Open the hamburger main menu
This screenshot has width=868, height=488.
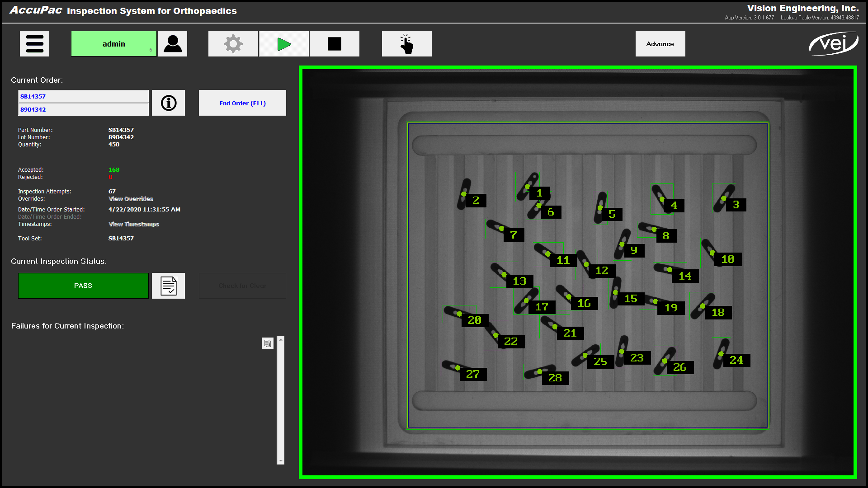34,44
